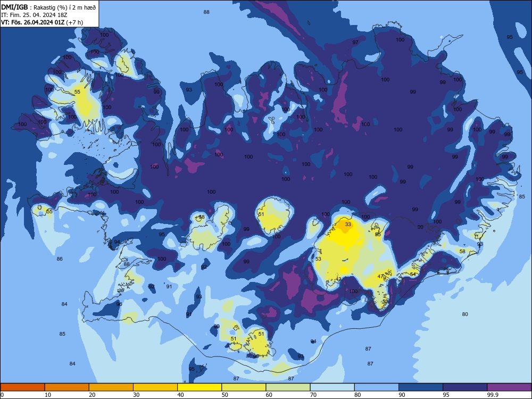
Task: Select the lightest blue 70–80 legend swatch
Action: tap(332, 387)
